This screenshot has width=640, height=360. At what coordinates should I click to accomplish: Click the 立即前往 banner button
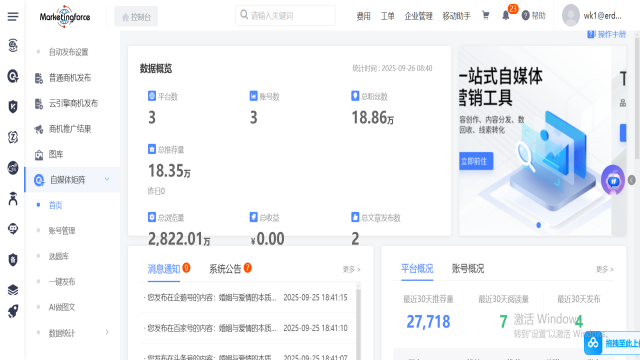476,161
